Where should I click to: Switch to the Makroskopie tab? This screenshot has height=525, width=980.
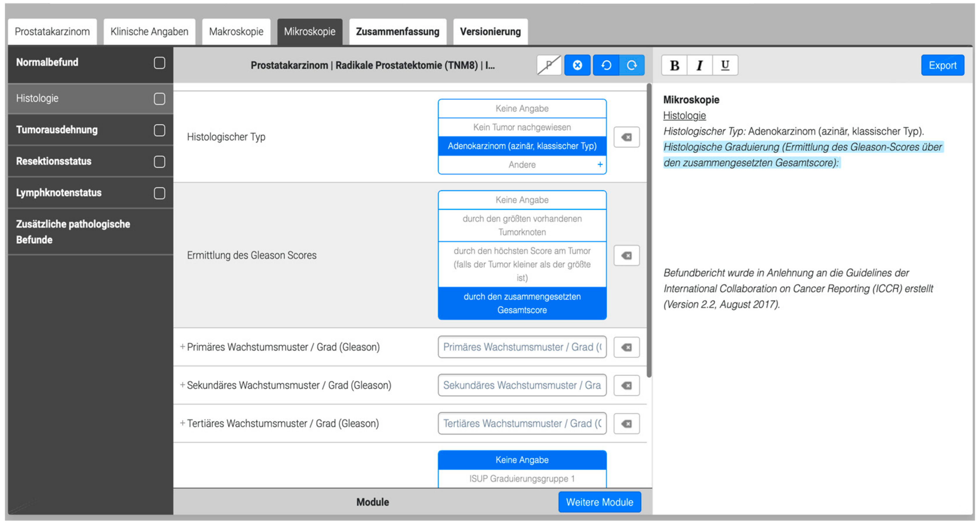click(x=236, y=32)
